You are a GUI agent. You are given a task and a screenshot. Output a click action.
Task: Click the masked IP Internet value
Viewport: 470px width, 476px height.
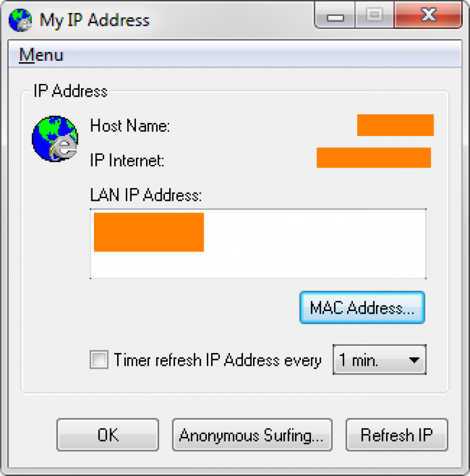374,157
